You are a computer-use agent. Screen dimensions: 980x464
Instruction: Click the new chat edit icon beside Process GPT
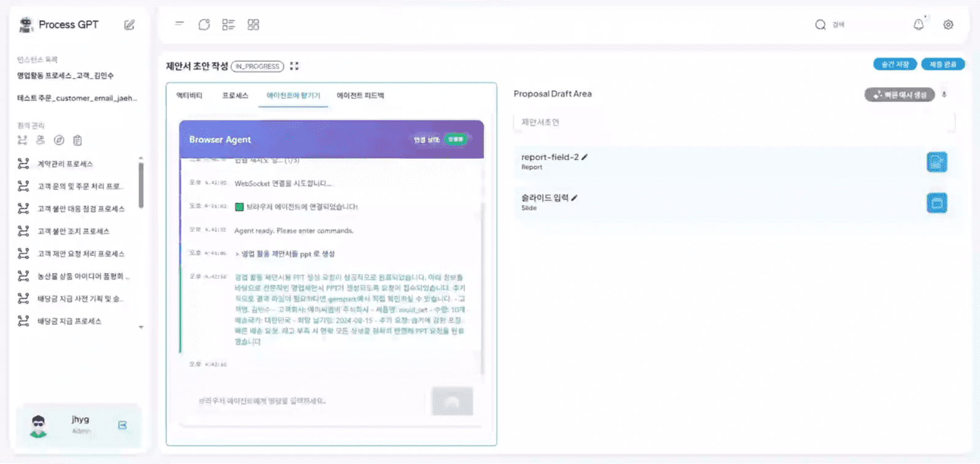[129, 25]
